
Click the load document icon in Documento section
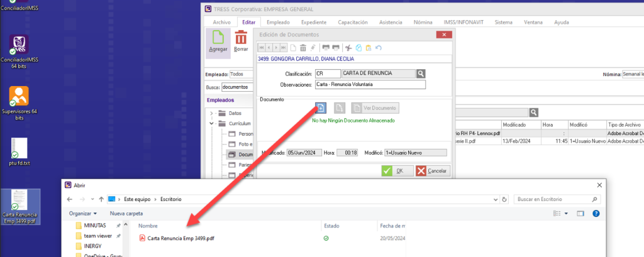click(x=321, y=107)
